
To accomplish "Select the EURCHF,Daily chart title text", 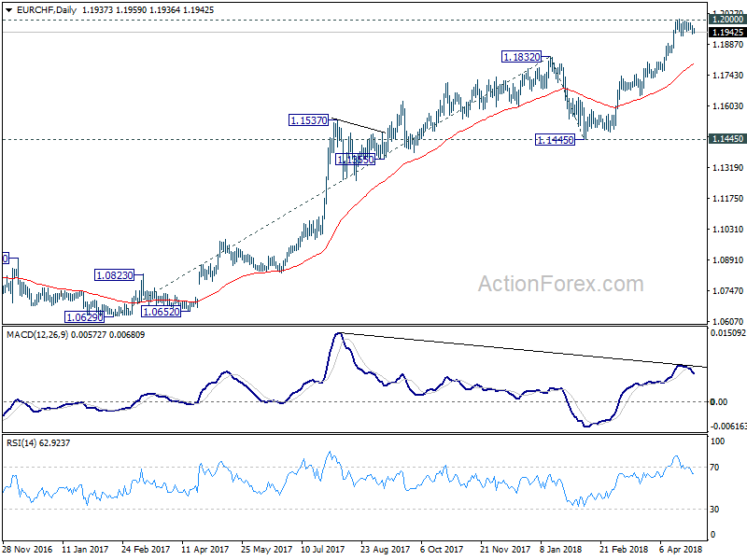I will (x=47, y=10).
